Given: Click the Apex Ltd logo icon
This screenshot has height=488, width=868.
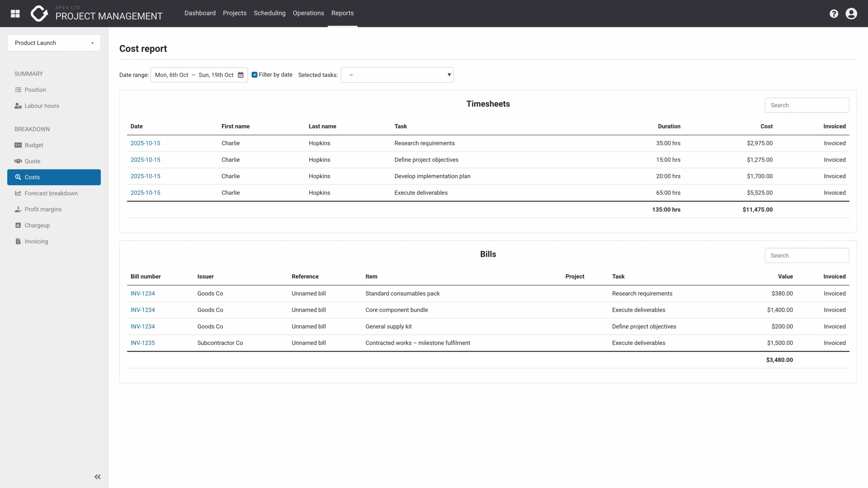Looking at the screenshot, I should click(39, 14).
